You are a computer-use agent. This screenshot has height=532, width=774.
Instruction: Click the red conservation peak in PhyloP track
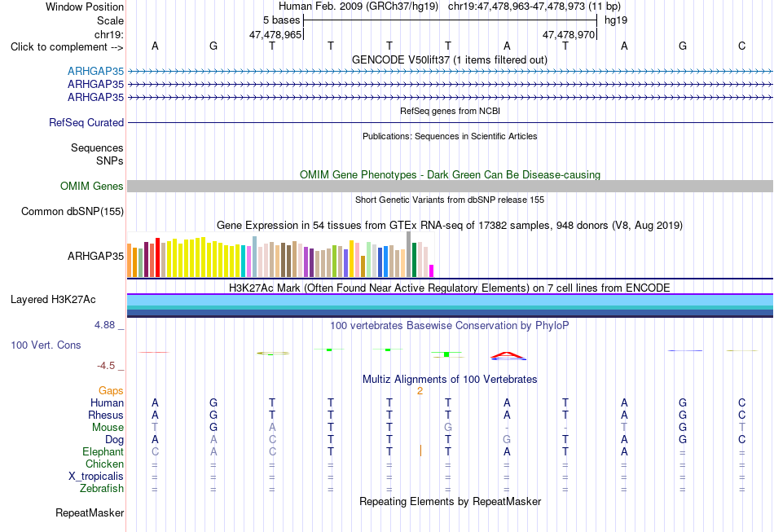point(508,355)
